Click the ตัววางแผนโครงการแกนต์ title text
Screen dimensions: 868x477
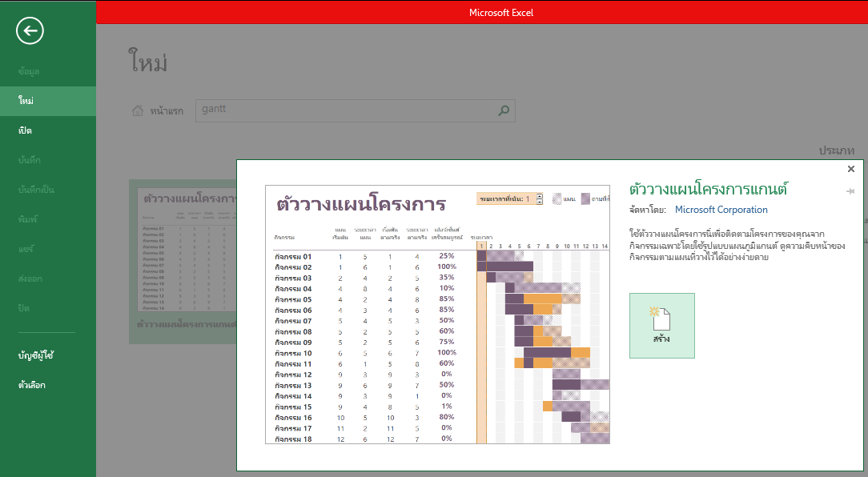pos(708,189)
